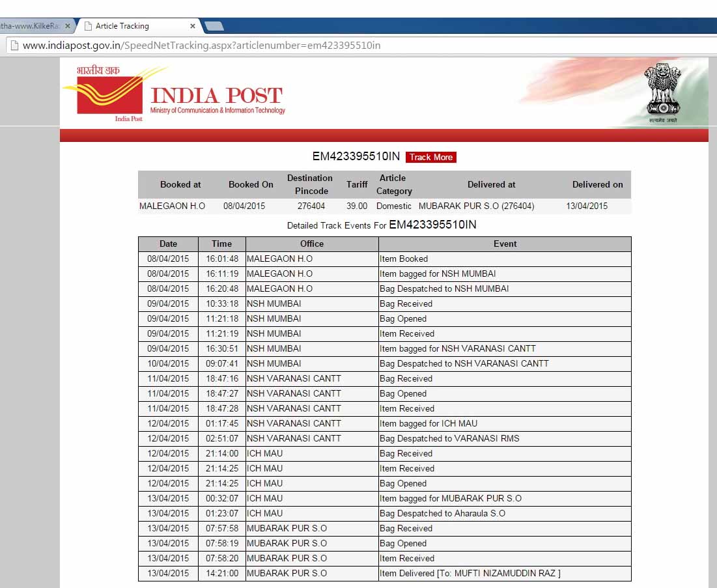Click the Booked at summary header
Image resolution: width=717 pixels, height=588 pixels.
pyautogui.click(x=180, y=184)
